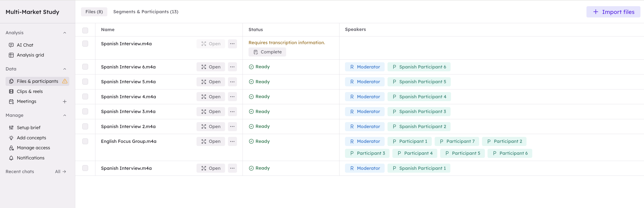This screenshot has width=644, height=208.
Task: Select the Files tab
Action: coord(94,12)
